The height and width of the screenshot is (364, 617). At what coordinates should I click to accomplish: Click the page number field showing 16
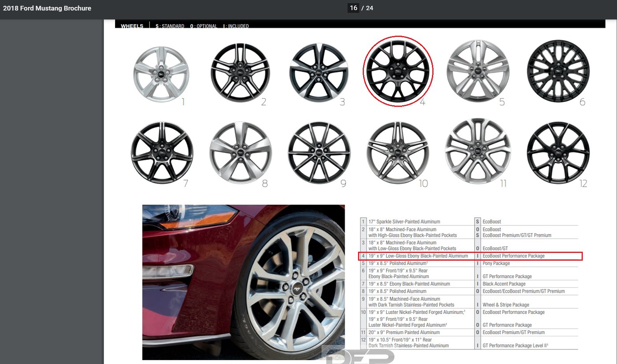[353, 8]
